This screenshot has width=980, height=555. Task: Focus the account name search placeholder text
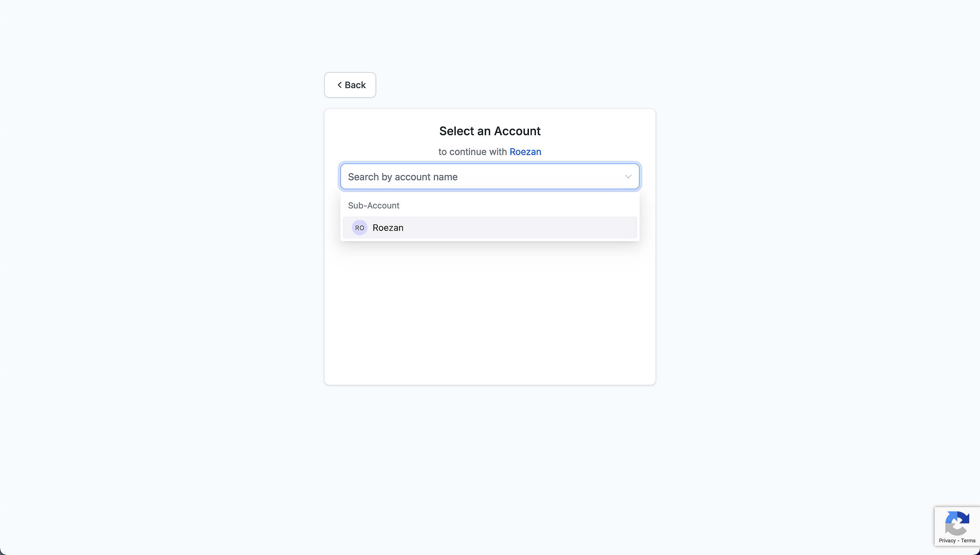[x=403, y=177]
